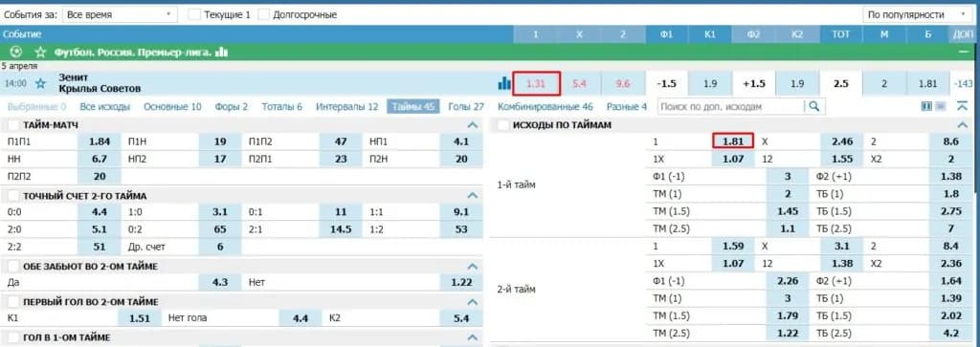
Task: Star the Зенит – Крылья Советов match
Action: [40, 83]
